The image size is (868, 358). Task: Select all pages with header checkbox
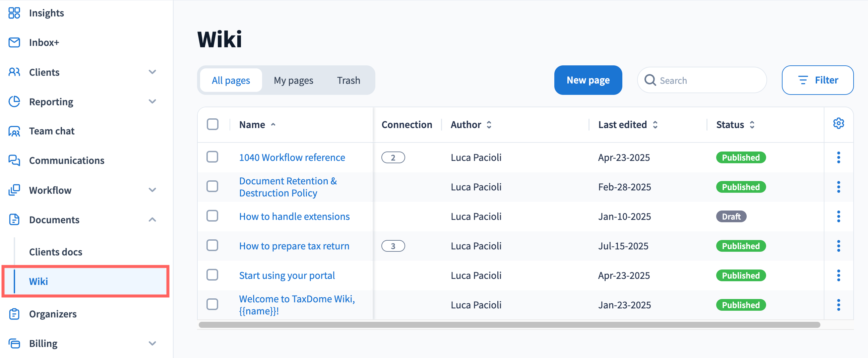(x=212, y=124)
